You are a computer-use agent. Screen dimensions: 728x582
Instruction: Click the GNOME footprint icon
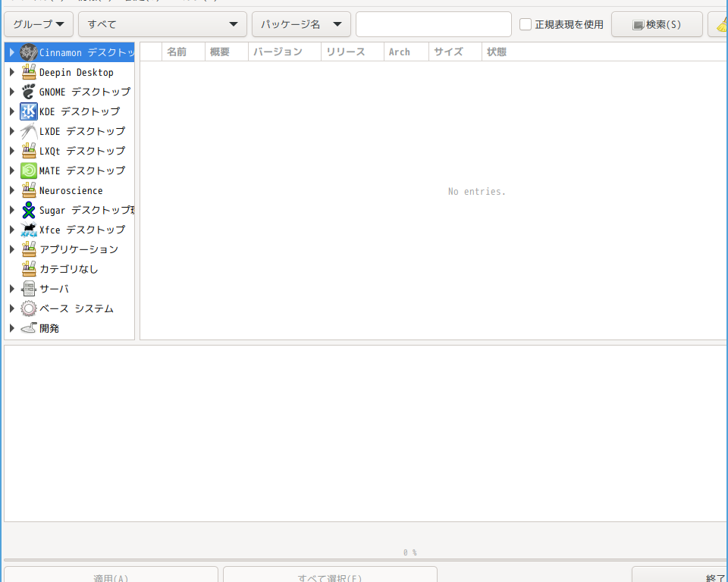pyautogui.click(x=28, y=92)
